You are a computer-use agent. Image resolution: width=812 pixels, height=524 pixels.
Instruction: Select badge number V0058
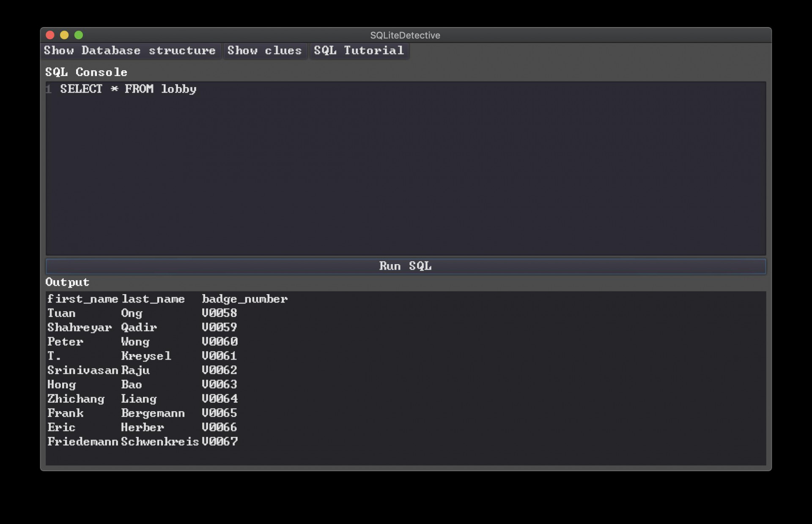point(219,313)
